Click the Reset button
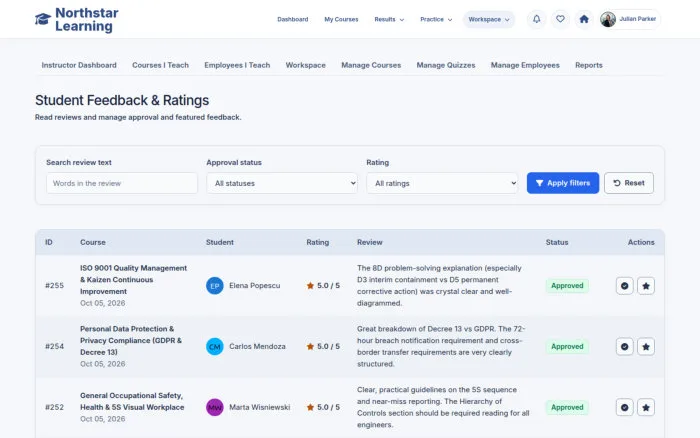 pos(629,183)
